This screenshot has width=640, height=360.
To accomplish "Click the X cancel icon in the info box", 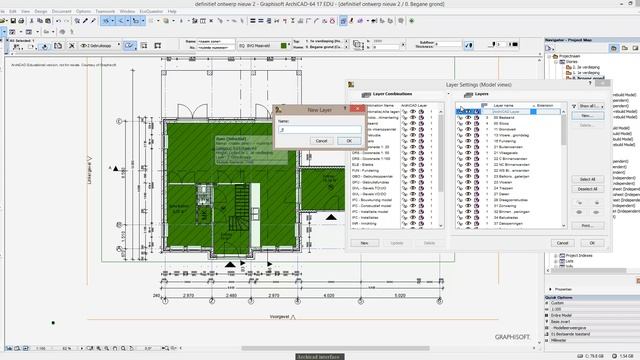I will (x=72, y=46).
